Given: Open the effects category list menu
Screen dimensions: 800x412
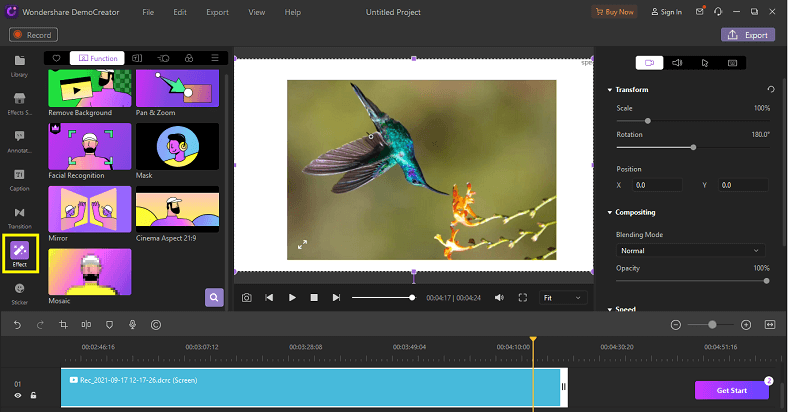Looking at the screenshot, I should [215, 58].
